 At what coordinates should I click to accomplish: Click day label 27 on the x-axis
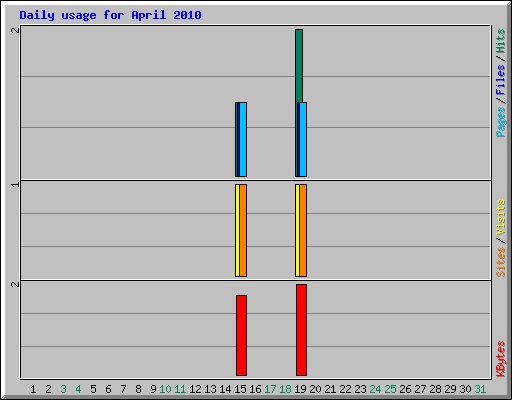tap(420, 389)
